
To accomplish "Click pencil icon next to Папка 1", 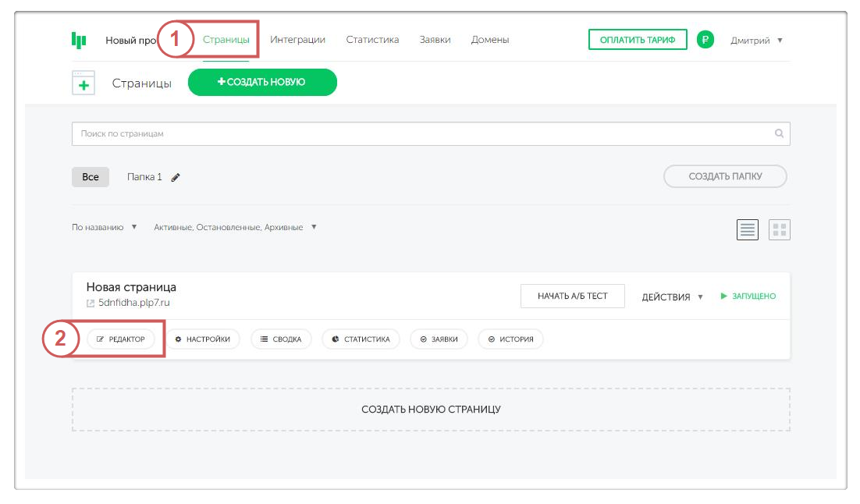I will [176, 177].
